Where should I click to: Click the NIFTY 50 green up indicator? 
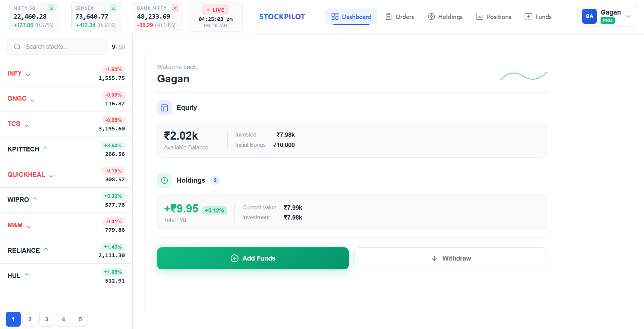[x=52, y=7]
